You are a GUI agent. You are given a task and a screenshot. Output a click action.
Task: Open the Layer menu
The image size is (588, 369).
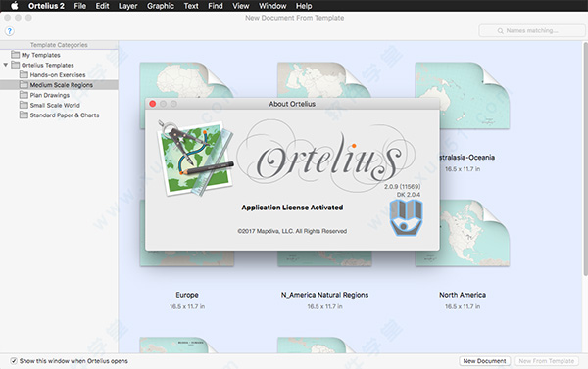click(x=127, y=6)
